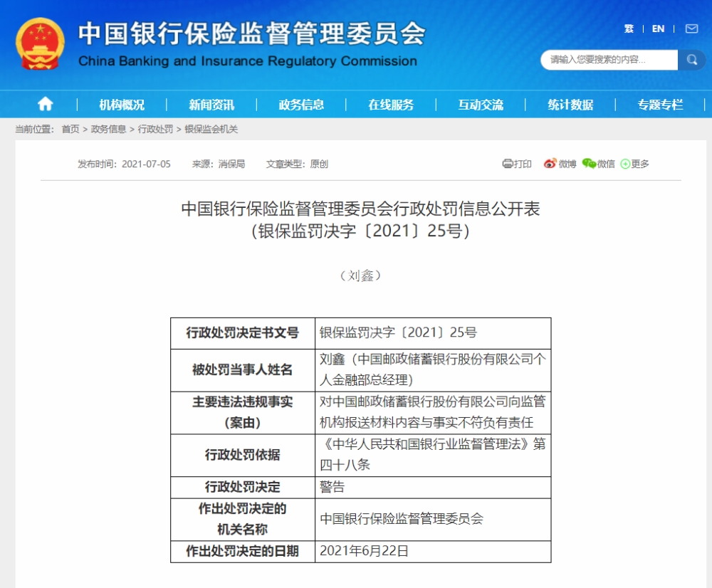The height and width of the screenshot is (588, 712).
Task: Go to 首页 in breadcrumb
Action: click(x=70, y=129)
